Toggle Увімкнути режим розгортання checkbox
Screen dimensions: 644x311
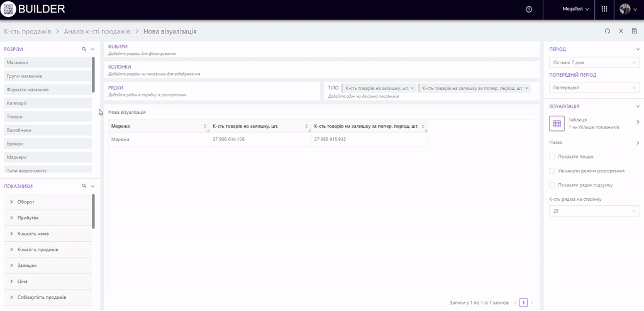[552, 171]
